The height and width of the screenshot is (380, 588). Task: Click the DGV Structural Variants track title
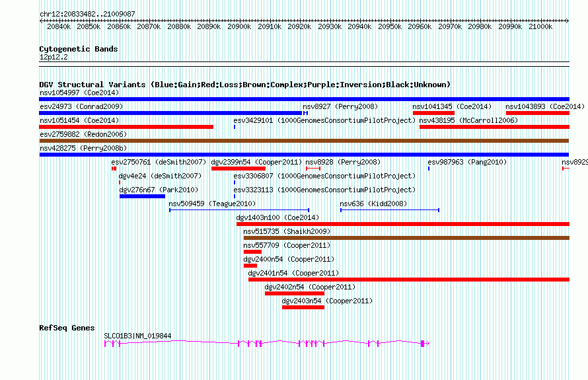244,85
